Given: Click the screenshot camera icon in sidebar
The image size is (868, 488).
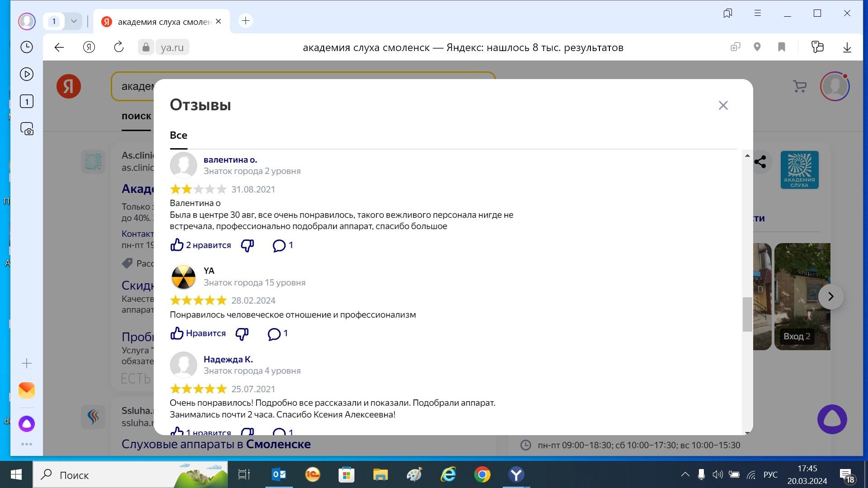Looking at the screenshot, I should (x=27, y=129).
